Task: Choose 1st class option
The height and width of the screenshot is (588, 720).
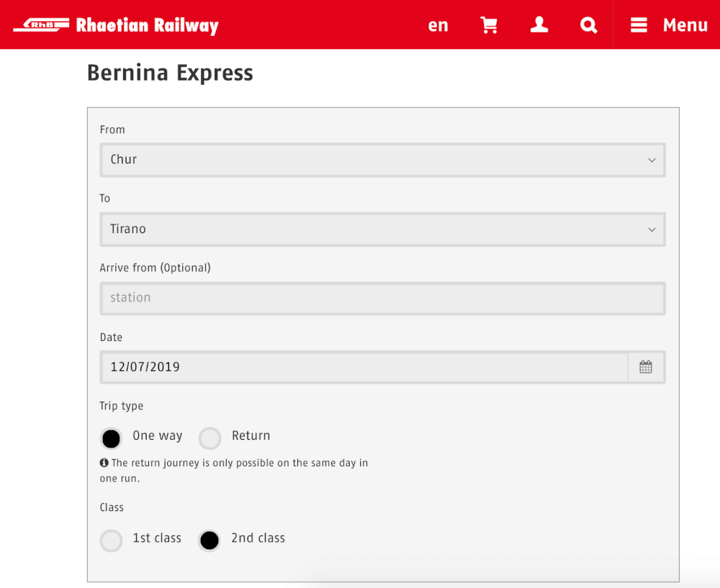Action: 111,540
